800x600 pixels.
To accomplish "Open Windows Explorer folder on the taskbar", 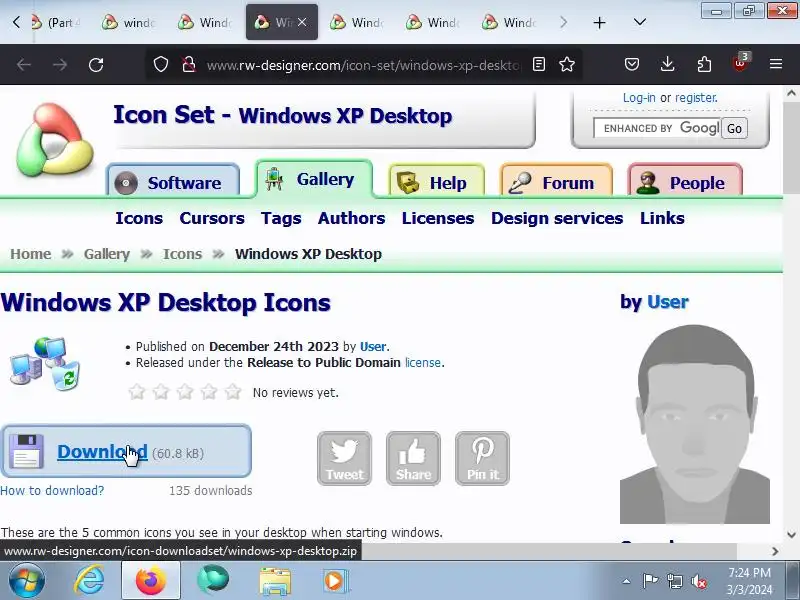I will tap(276, 581).
